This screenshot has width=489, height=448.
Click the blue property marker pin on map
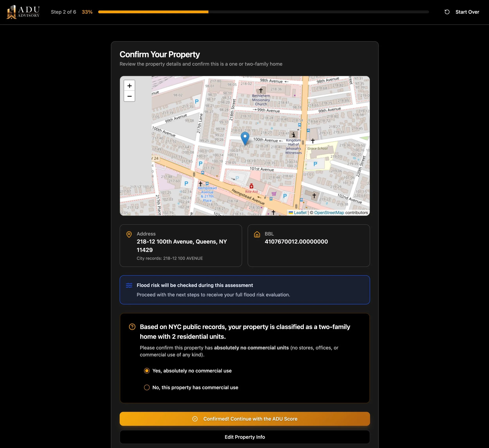(x=245, y=138)
